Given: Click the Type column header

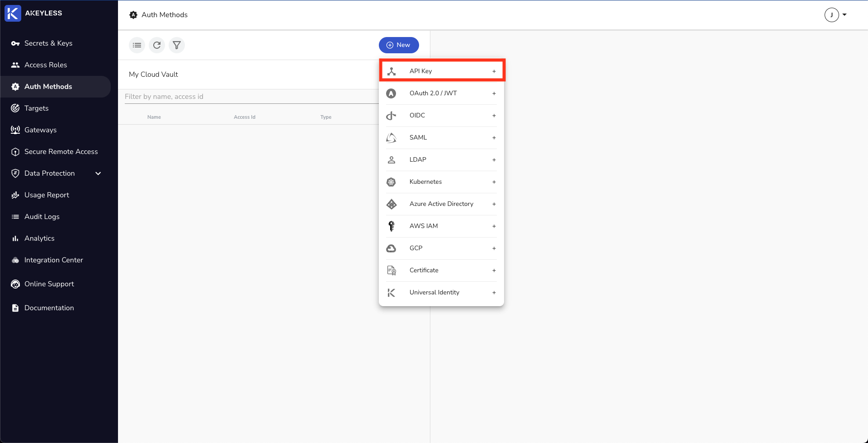Looking at the screenshot, I should point(326,117).
